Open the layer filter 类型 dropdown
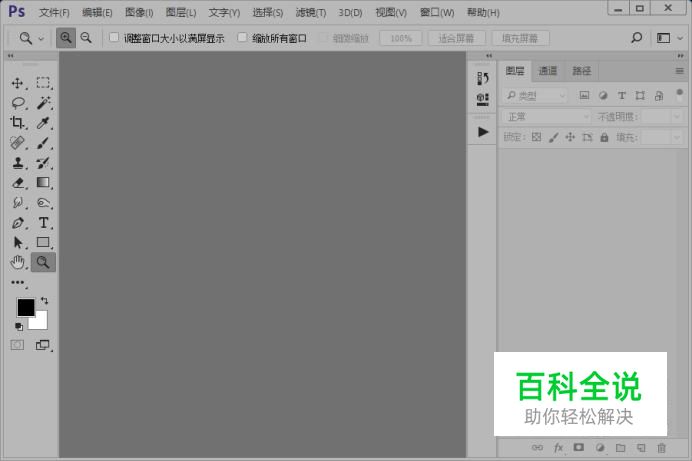 535,95
